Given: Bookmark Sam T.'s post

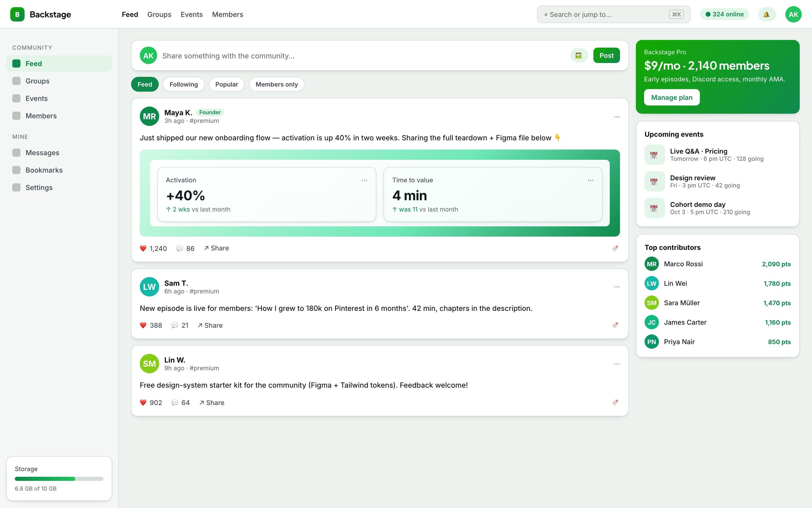Looking at the screenshot, I should tap(615, 325).
